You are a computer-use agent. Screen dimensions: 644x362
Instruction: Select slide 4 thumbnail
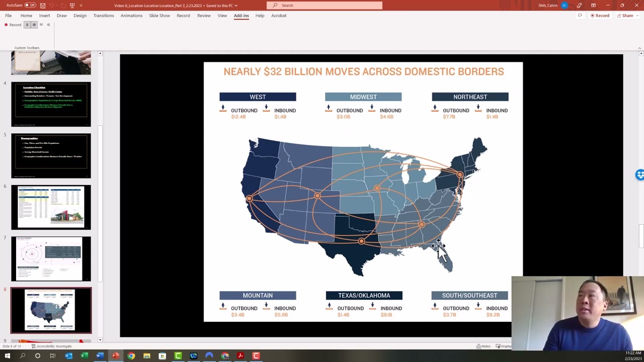click(x=51, y=104)
